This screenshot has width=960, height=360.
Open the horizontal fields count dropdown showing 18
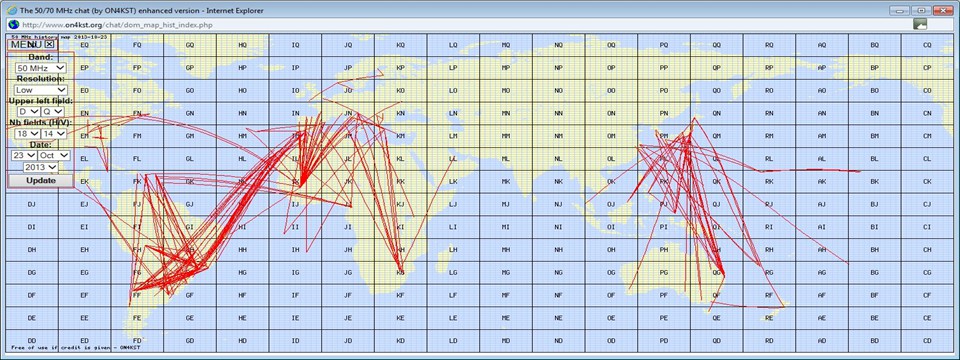29,133
